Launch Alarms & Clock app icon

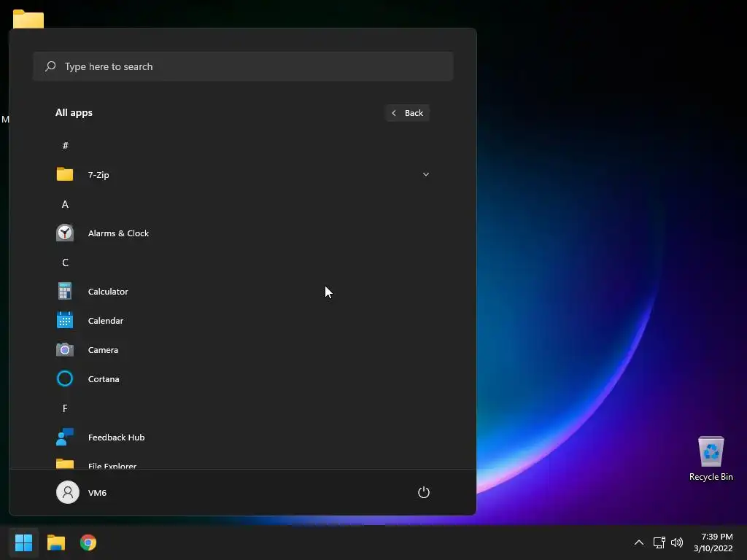65,233
